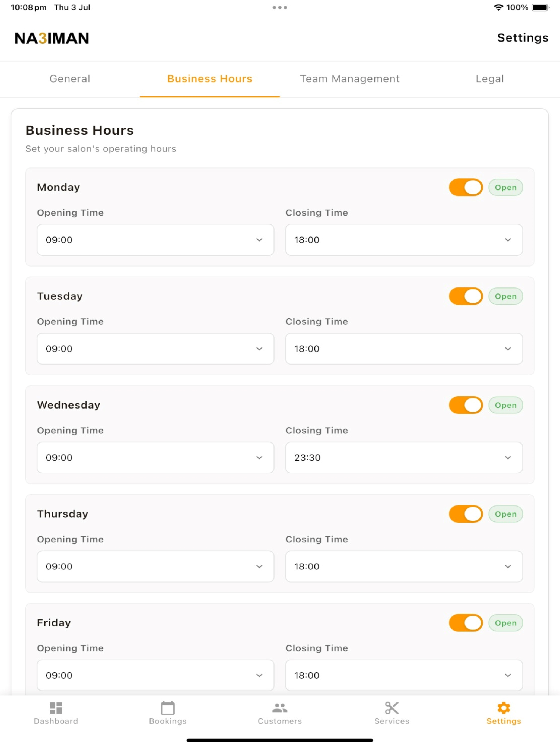Tap the Business Hours section heading

click(80, 130)
